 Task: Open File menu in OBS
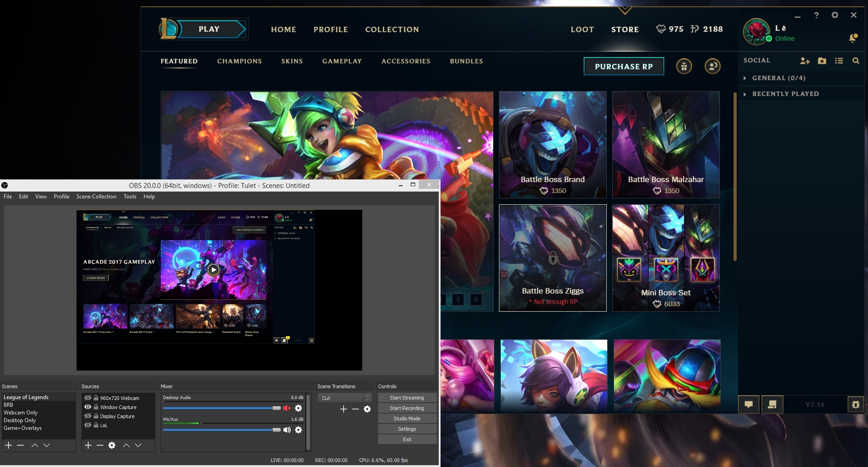[8, 197]
